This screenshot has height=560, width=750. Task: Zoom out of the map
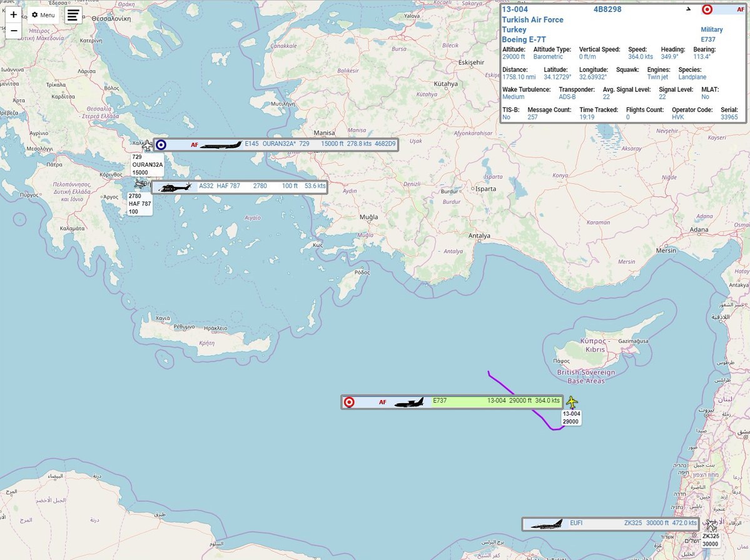[14, 31]
